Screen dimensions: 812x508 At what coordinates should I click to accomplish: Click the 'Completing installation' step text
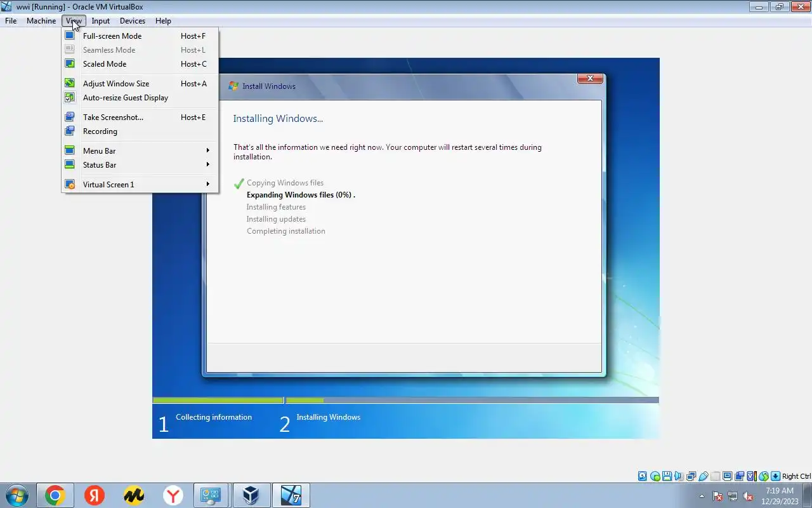coord(286,231)
